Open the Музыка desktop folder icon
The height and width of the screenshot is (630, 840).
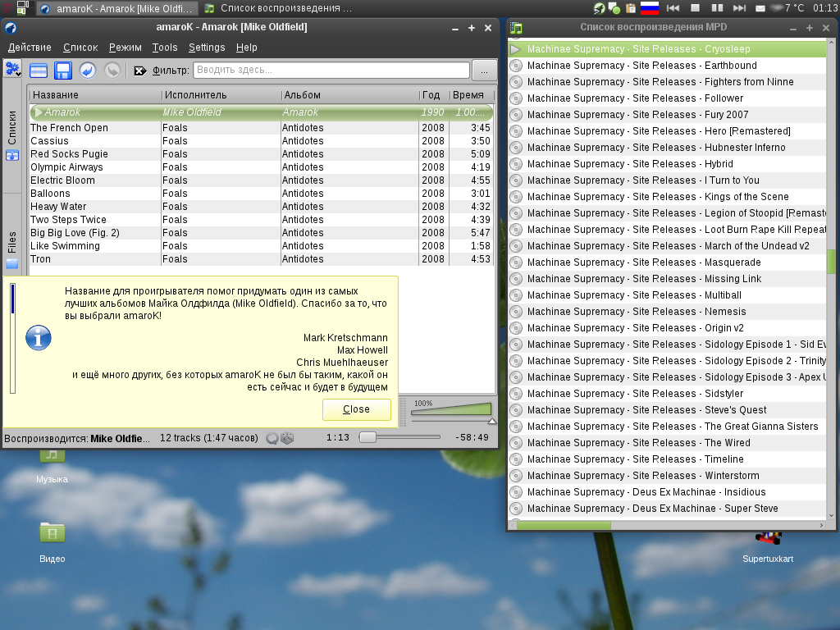[52, 455]
